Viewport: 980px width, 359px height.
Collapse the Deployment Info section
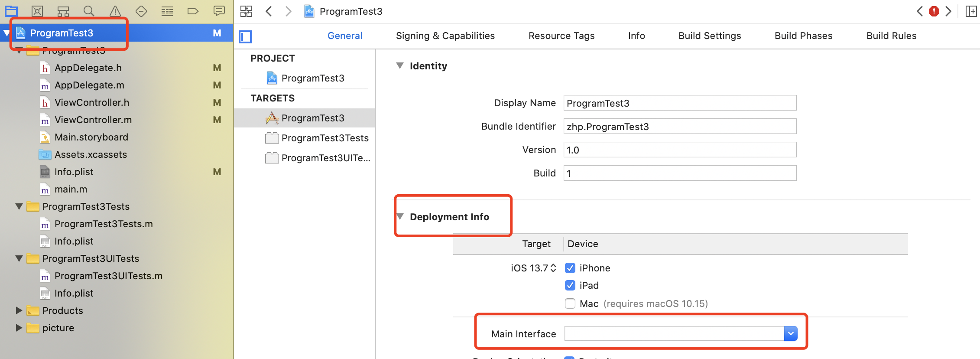click(x=400, y=216)
